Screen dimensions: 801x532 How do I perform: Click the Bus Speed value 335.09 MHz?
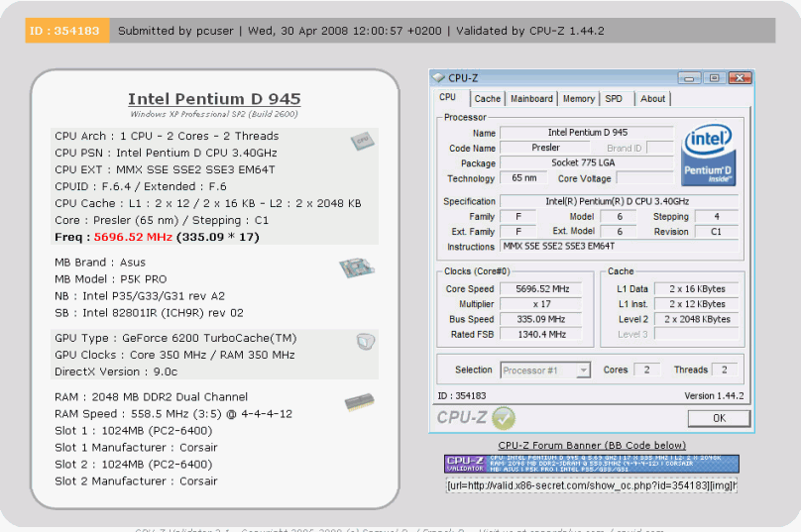click(x=541, y=319)
